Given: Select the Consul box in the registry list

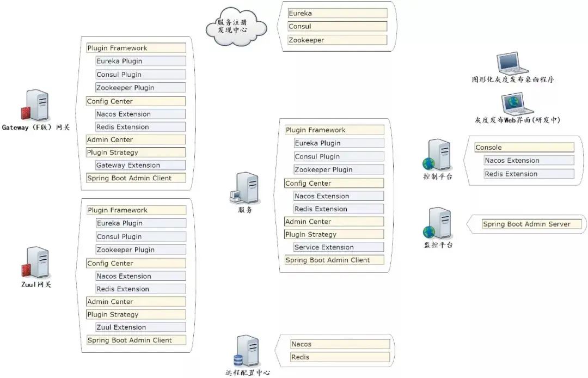Looking at the screenshot, I should pos(338,26).
